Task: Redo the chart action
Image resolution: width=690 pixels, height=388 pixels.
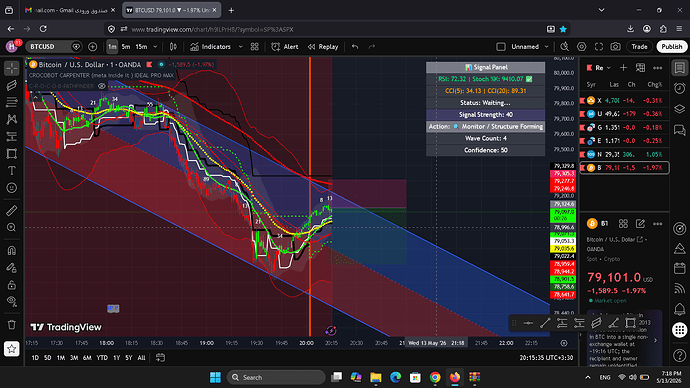Action: pos(372,47)
